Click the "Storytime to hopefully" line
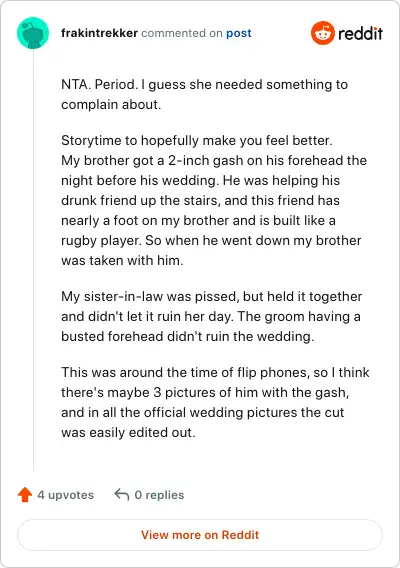 [197, 140]
